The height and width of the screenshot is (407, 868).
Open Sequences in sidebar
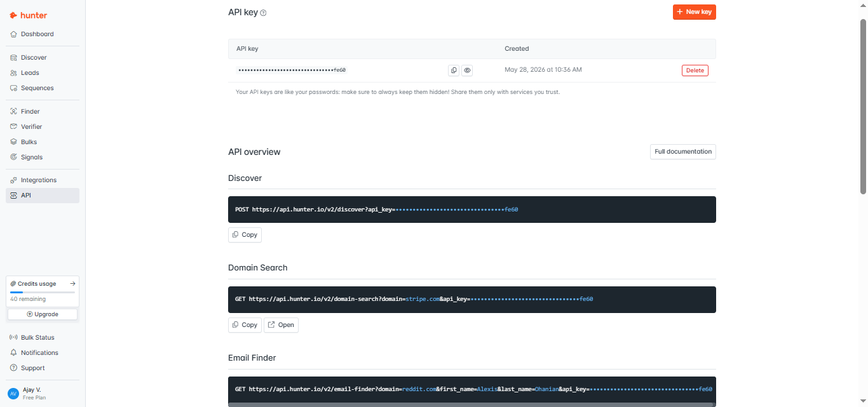pos(43,88)
